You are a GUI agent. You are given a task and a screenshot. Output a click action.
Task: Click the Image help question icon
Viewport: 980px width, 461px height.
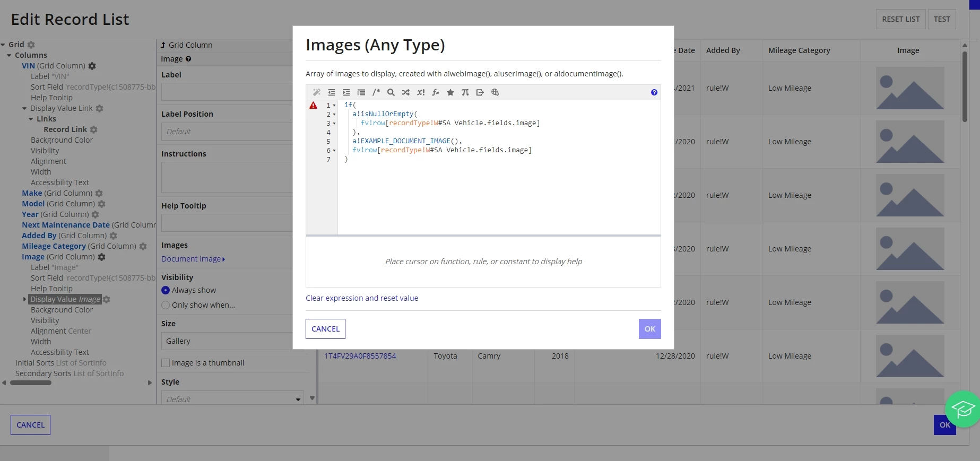tap(188, 59)
